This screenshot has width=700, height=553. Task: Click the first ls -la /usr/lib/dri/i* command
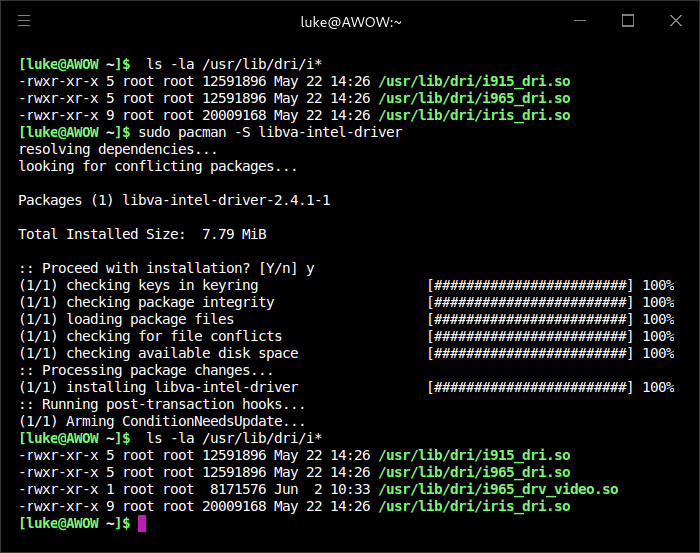tap(234, 64)
